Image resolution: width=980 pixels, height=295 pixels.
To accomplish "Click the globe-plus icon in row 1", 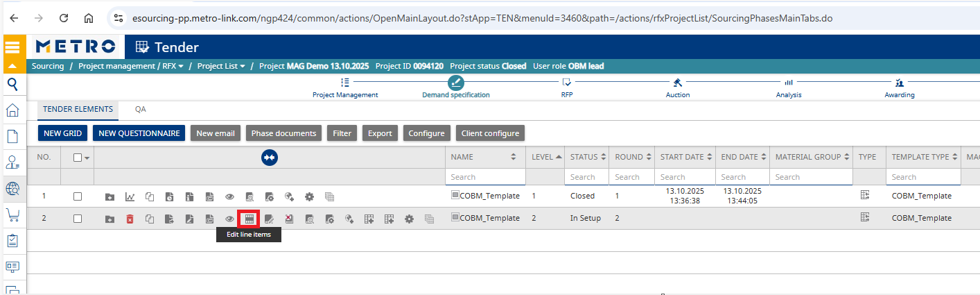I will [x=289, y=196].
